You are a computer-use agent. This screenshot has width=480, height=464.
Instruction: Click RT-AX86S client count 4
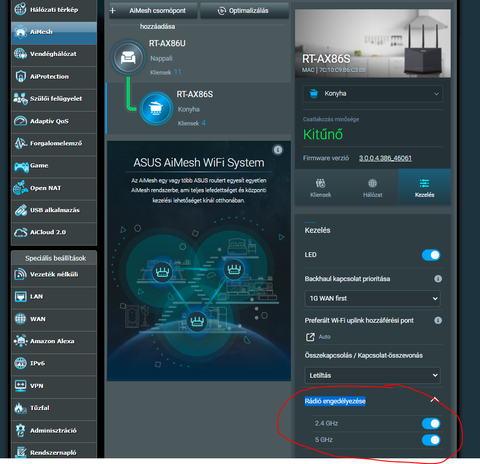pyautogui.click(x=203, y=123)
